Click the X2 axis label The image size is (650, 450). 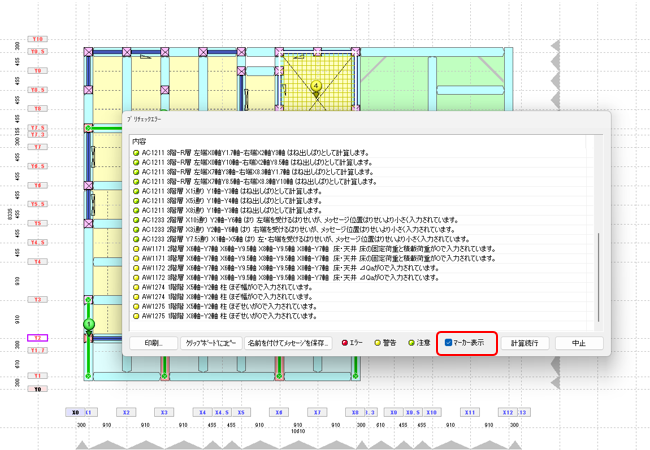(x=126, y=412)
